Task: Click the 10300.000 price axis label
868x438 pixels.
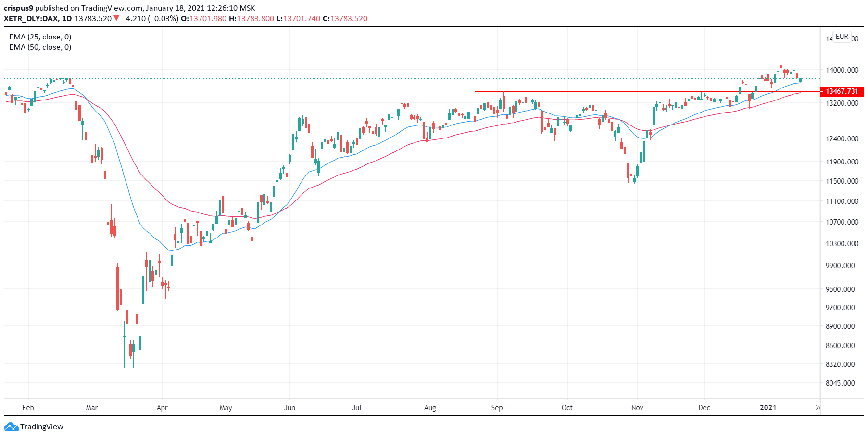Action: click(x=842, y=243)
